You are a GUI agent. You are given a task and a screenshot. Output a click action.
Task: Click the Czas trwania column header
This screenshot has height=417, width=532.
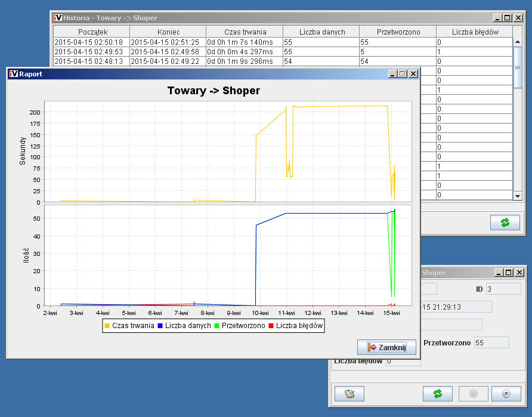tap(245, 32)
